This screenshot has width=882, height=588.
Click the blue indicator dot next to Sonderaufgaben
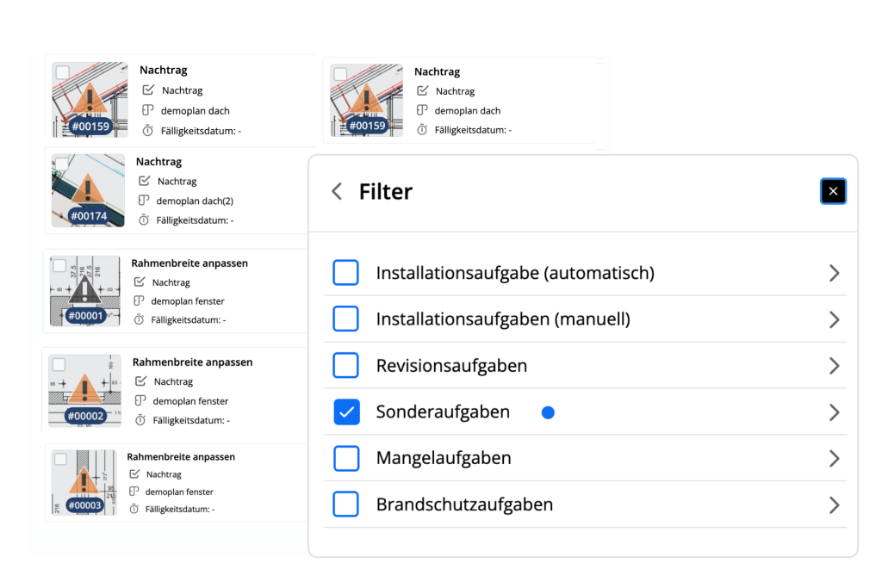click(x=549, y=412)
